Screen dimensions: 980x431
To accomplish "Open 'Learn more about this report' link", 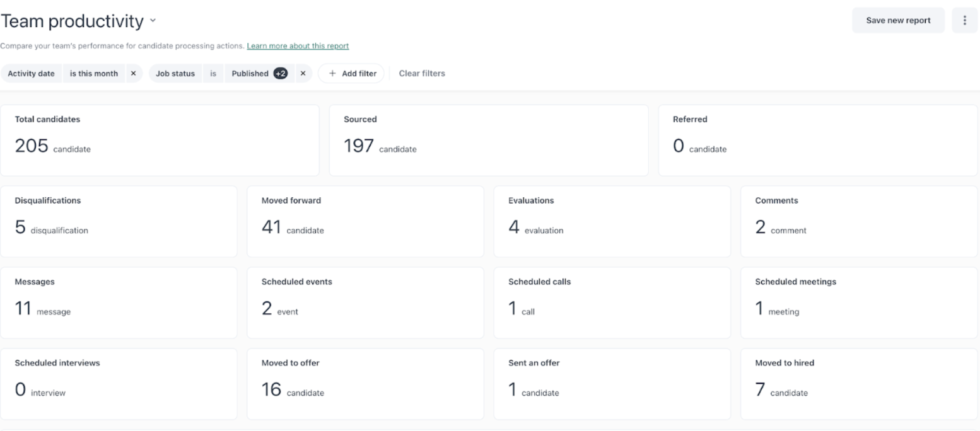I will [298, 46].
